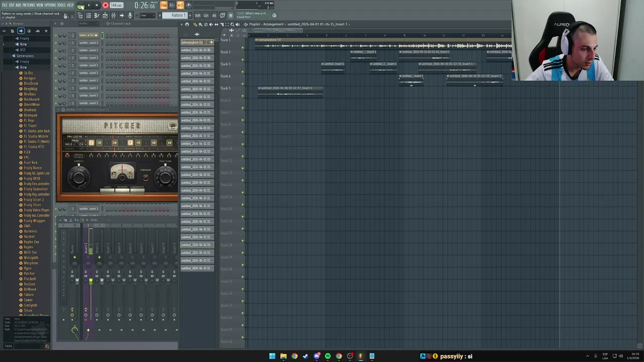Select the playlist Paint brush tool
This screenshot has height=362, width=644.
coord(200,24)
